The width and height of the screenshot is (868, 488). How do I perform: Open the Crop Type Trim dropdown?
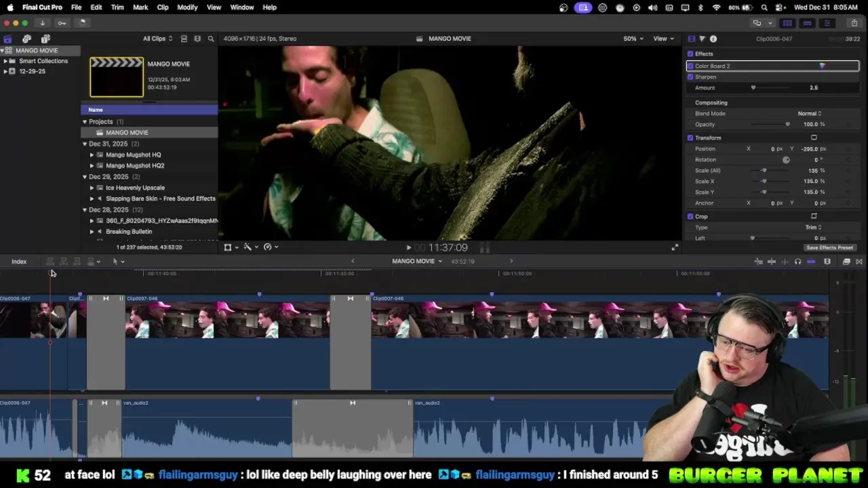click(812, 227)
